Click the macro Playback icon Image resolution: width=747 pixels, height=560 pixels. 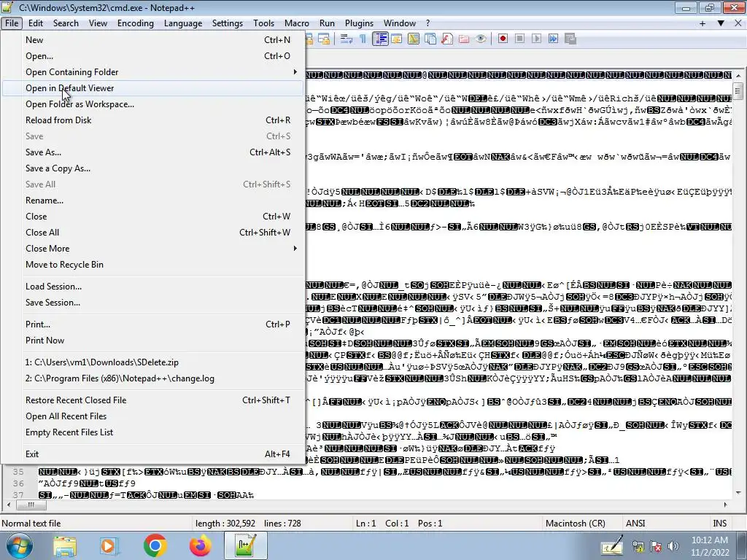point(536,39)
